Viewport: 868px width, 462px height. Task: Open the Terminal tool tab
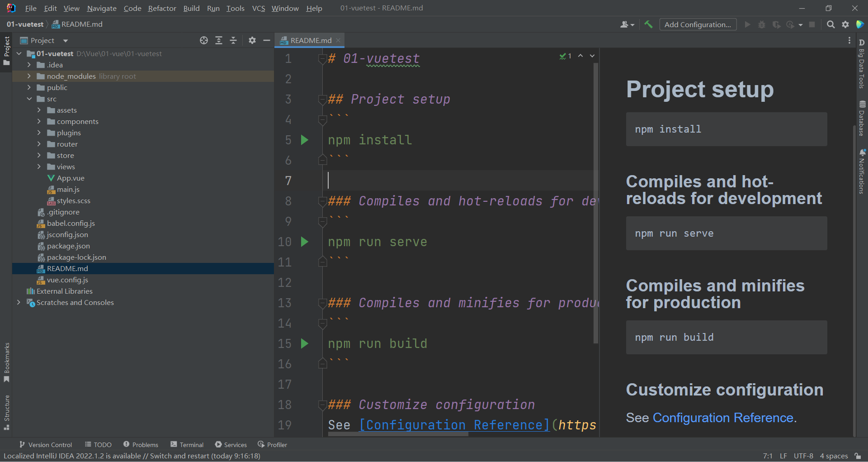click(187, 445)
